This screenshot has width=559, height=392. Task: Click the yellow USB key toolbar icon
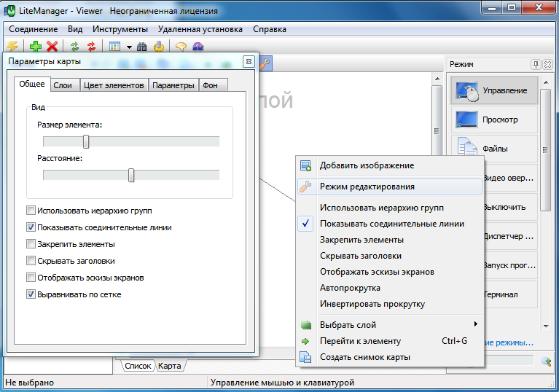(x=159, y=47)
